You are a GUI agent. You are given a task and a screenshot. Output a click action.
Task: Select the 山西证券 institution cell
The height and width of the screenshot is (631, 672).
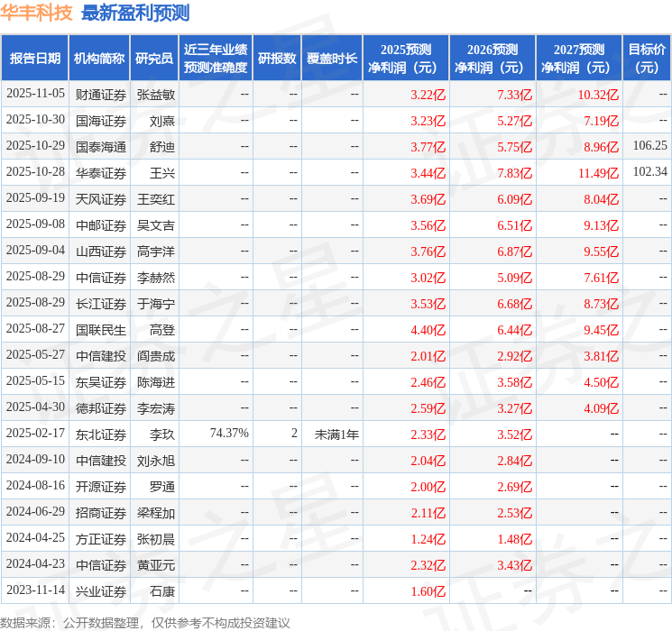[x=101, y=251]
